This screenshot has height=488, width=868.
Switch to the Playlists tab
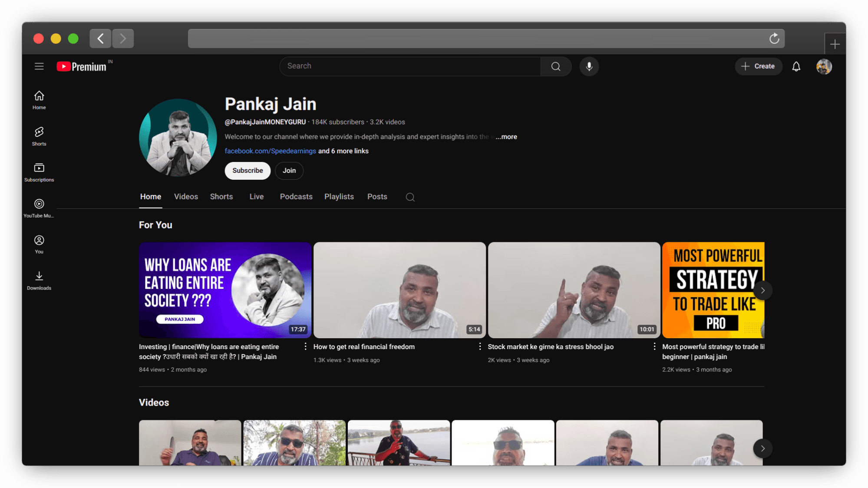click(x=339, y=197)
